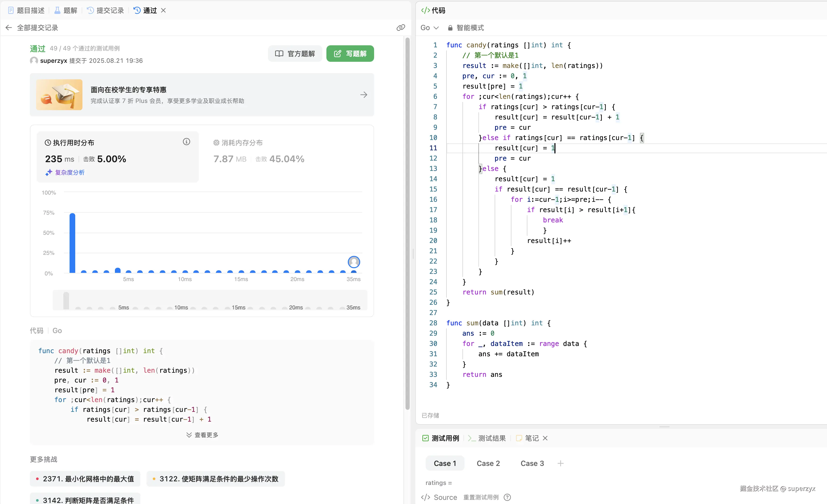This screenshot has width=827, height=504.
Task: Click the runtime distribution range slider handle
Action: [66, 300]
